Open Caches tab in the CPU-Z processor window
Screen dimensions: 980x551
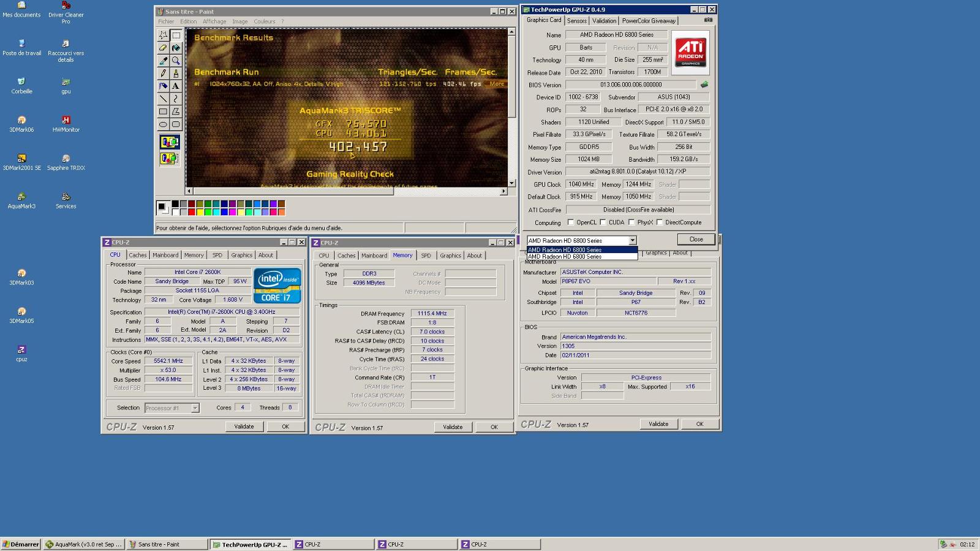click(138, 255)
